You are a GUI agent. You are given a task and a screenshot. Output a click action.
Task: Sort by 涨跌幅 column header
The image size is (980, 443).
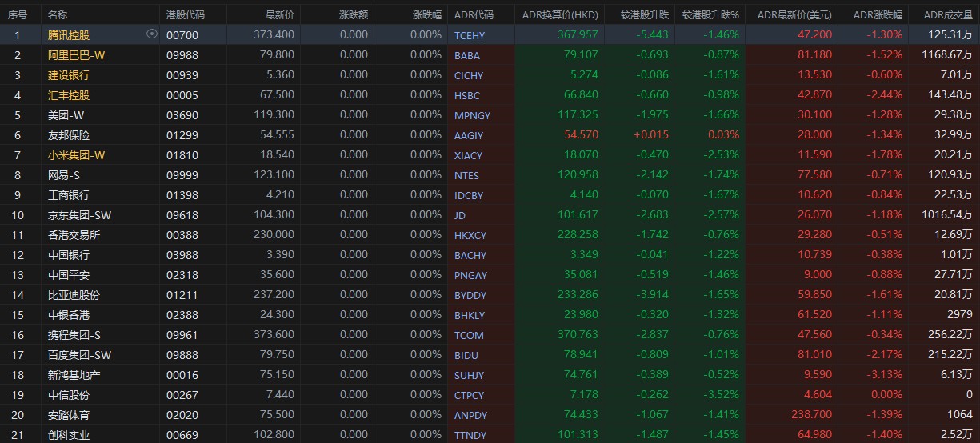coord(426,14)
